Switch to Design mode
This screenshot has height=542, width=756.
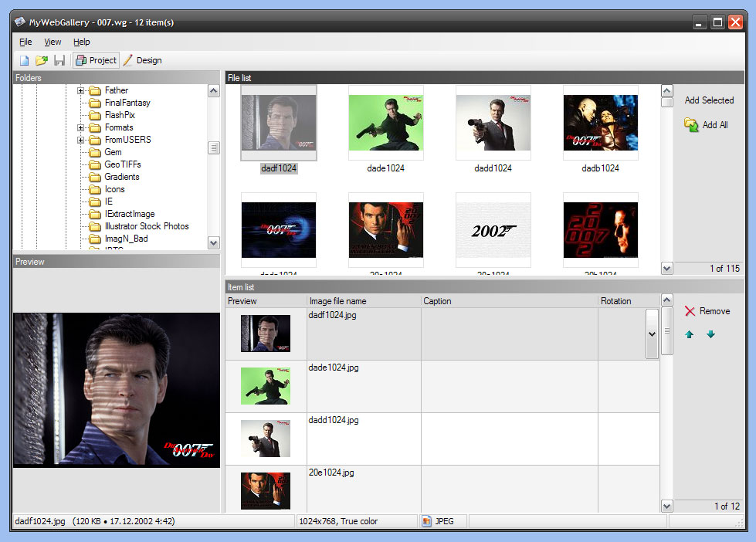tap(143, 60)
